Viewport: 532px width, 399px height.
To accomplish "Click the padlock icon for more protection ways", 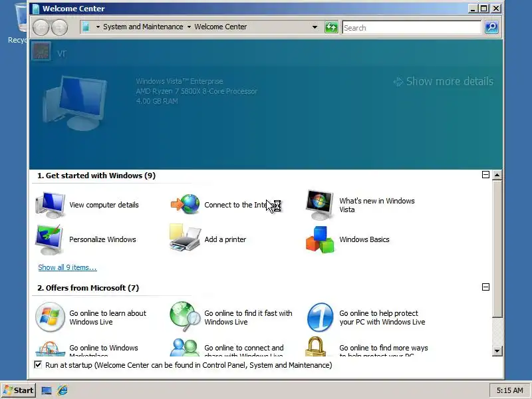I will (315, 346).
